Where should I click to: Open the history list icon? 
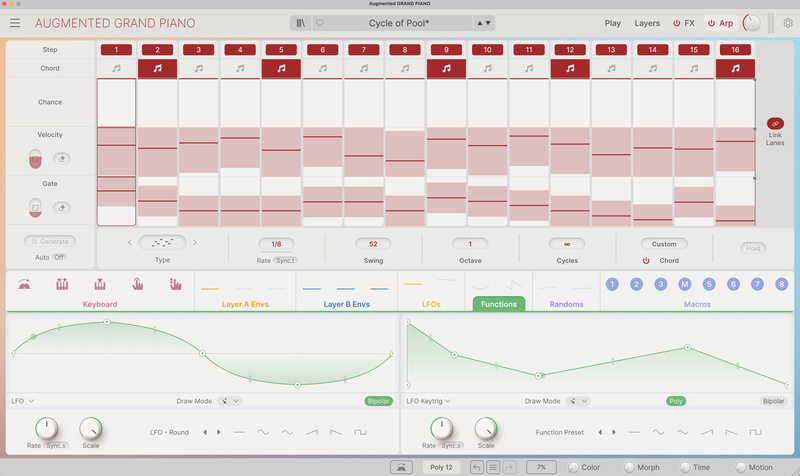click(493, 467)
